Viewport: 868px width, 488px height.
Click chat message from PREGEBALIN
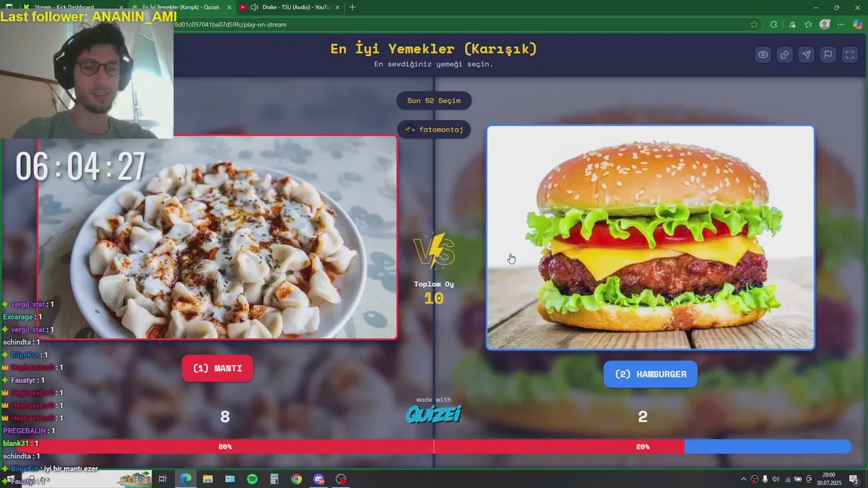tap(29, 431)
